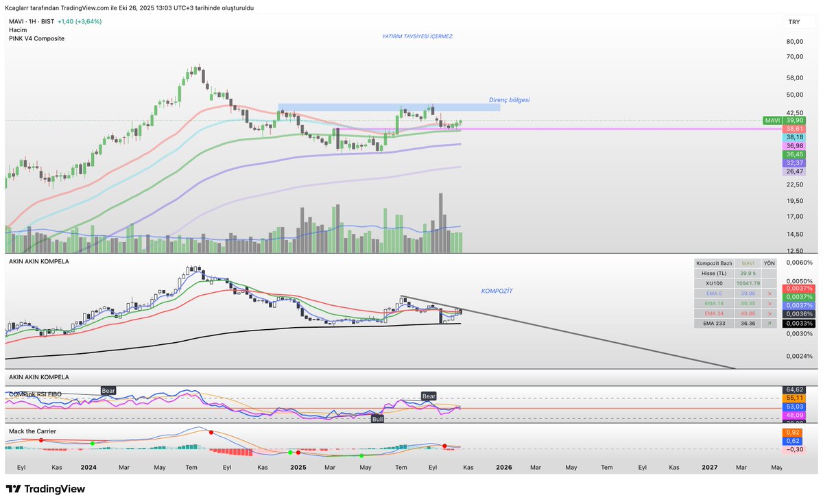Click the Mack the Carrier indicator label

pyautogui.click(x=32, y=431)
